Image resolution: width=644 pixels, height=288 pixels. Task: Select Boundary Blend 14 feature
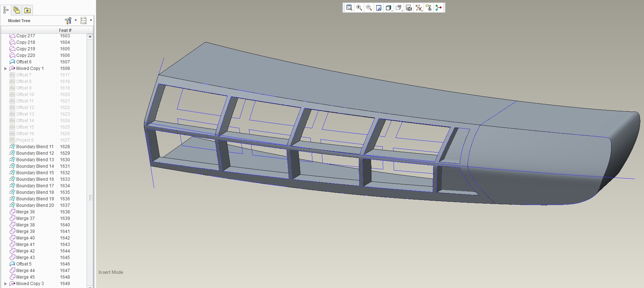(x=35, y=166)
